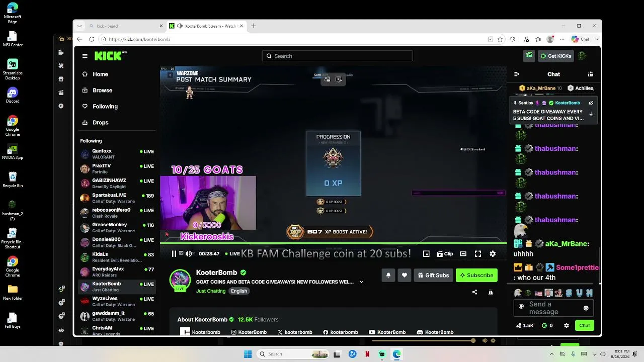Open WyzeLives channel in Following list
644x362 pixels.
117,302
